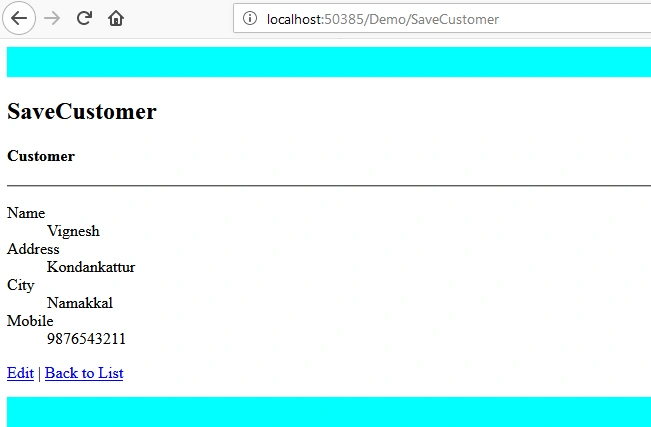The image size is (651, 427).
Task: Follow the Back to List link
Action: tap(84, 373)
